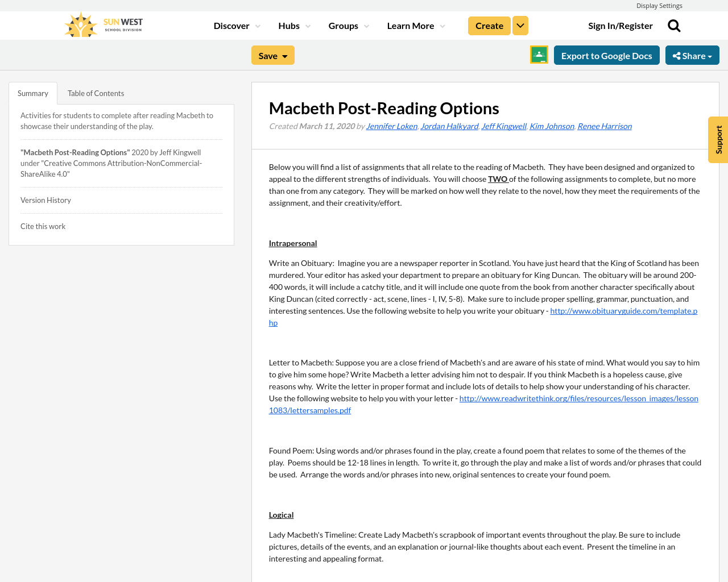The width and height of the screenshot is (728, 582).
Task: Click Create in the navigation bar
Action: tap(489, 25)
